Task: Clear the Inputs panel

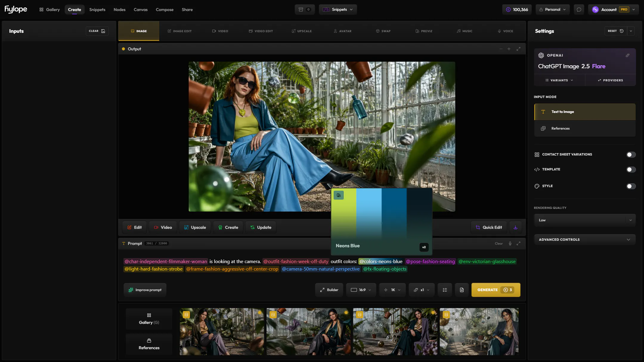Action: [x=97, y=31]
